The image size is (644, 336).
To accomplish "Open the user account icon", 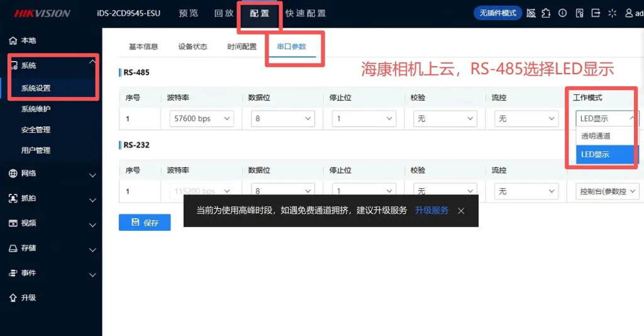I will point(629,13).
